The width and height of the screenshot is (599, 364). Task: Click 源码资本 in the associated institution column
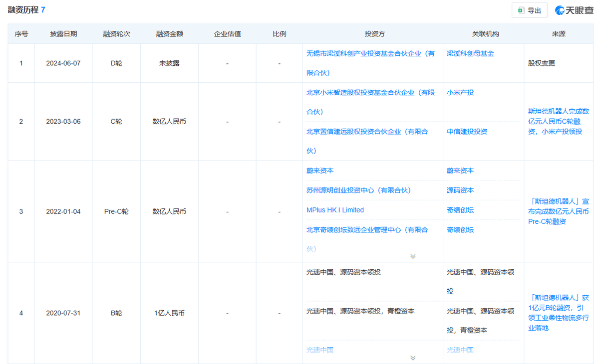tap(460, 190)
